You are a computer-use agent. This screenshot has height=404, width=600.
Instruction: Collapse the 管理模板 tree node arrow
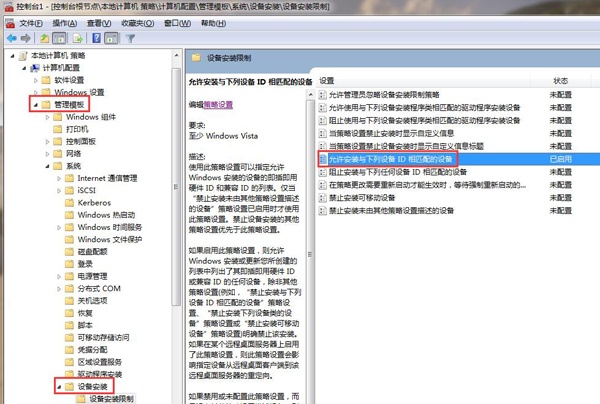(35, 104)
